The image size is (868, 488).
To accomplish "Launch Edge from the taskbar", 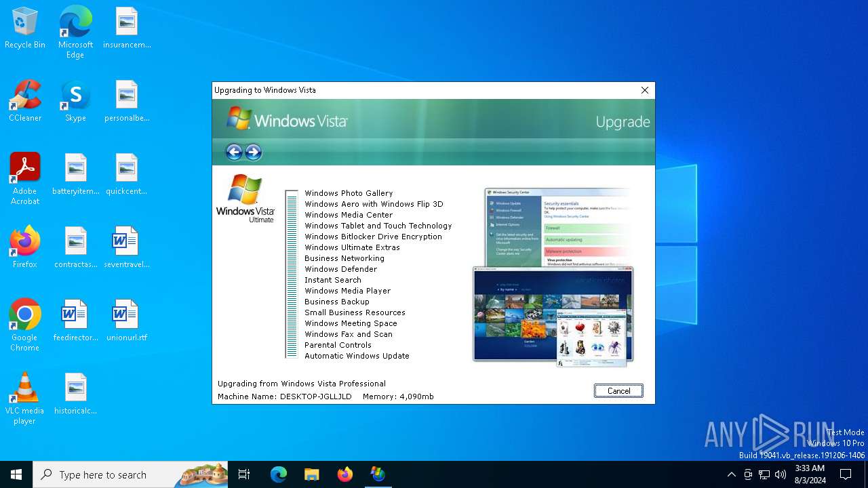I will coord(279,474).
